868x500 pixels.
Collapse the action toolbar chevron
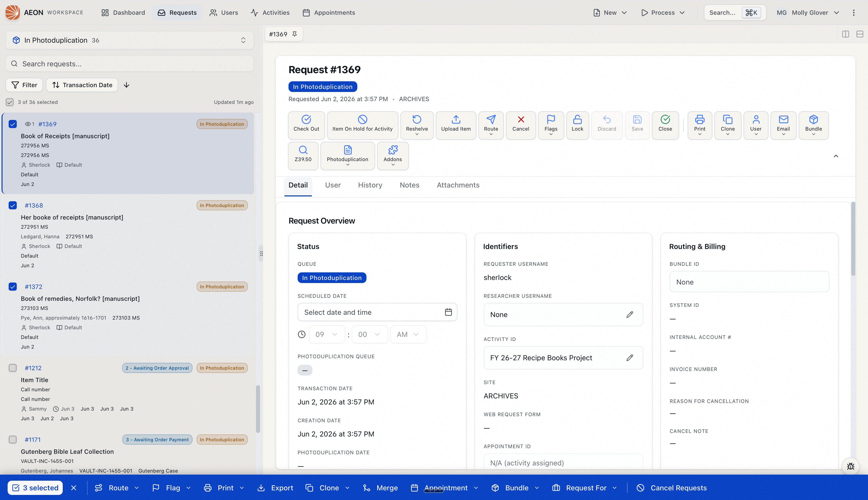[836, 156]
